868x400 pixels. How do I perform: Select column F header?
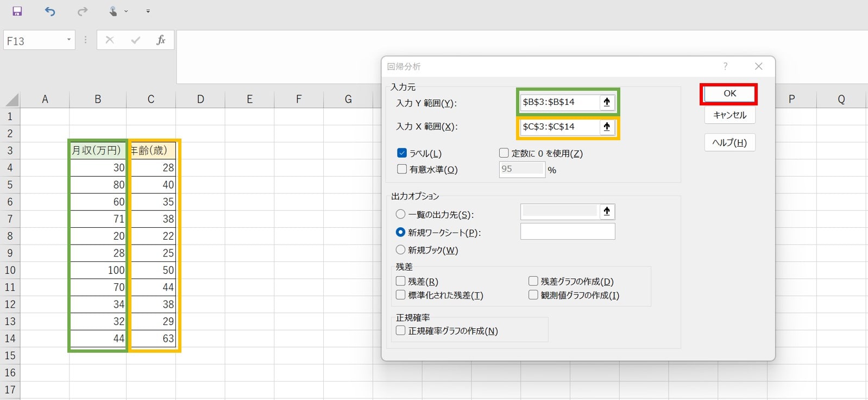[x=299, y=99]
